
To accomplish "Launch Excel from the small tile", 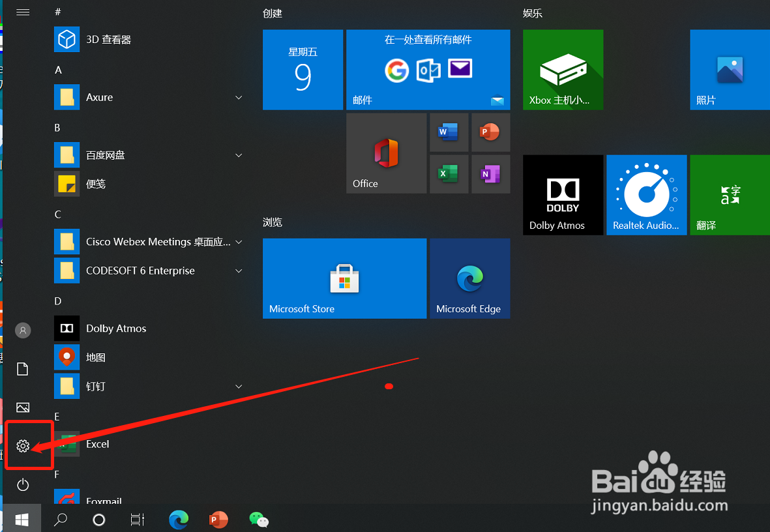I will (x=449, y=174).
